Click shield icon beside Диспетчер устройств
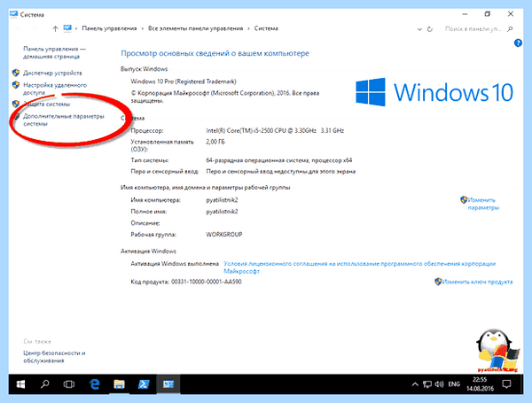Viewport: 532px width, 403px height. (x=16, y=73)
